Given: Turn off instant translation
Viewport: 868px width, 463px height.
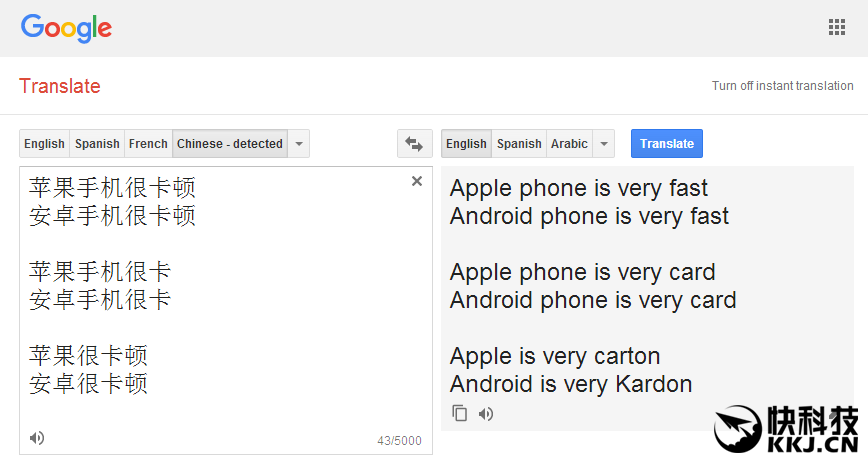Looking at the screenshot, I should tap(782, 86).
